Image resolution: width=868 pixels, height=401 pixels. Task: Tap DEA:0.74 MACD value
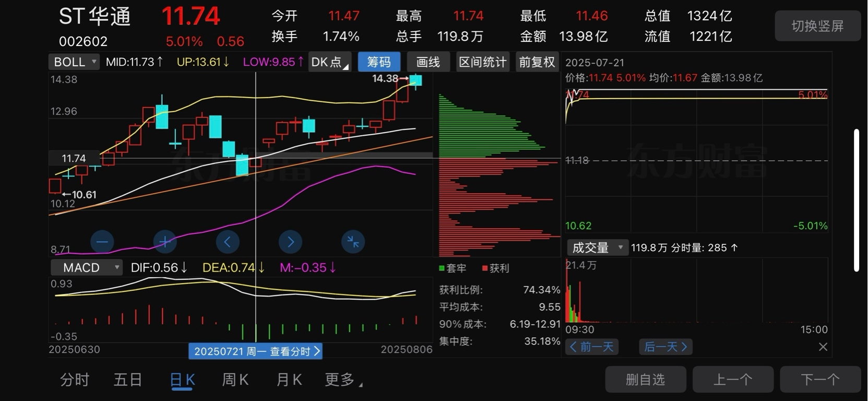pyautogui.click(x=233, y=267)
